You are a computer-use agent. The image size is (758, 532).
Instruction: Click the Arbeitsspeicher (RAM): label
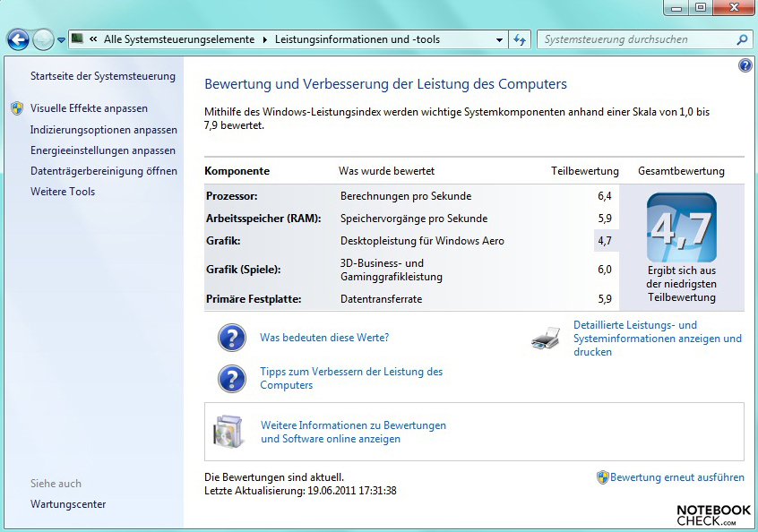pyautogui.click(x=263, y=219)
